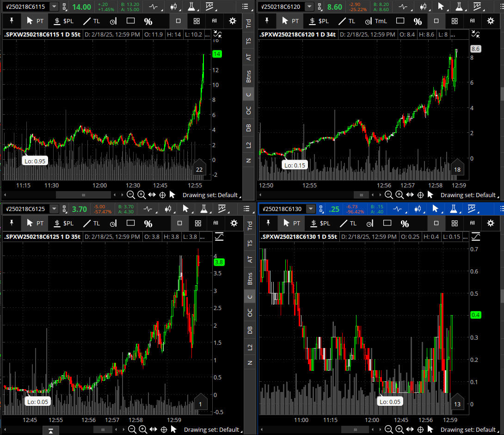
Task: Click the 13 notification bubble on C6130 chart
Action: tap(457, 402)
